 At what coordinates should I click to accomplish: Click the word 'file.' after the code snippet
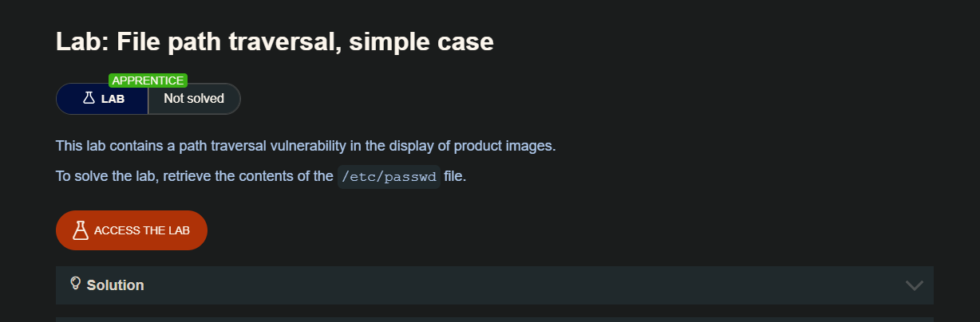click(455, 176)
